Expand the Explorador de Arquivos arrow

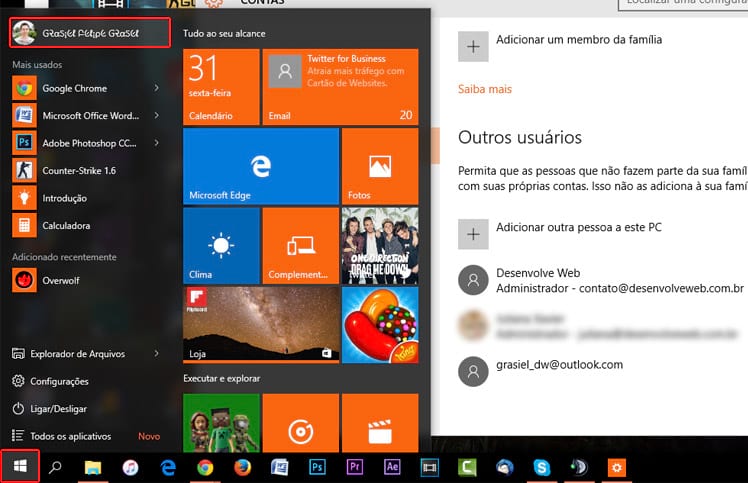(x=156, y=354)
